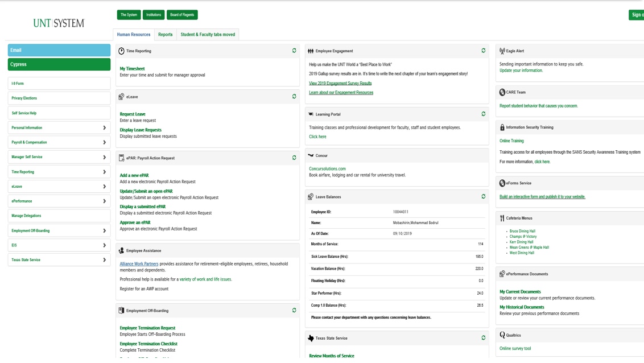Expand Time Reporting sidebar menu

click(x=104, y=172)
